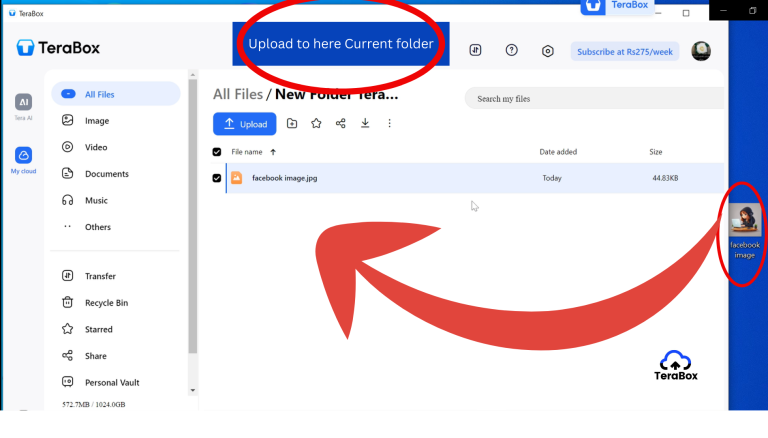Open the settings hexagon icon in the header
The image size is (768, 438).
tap(548, 51)
